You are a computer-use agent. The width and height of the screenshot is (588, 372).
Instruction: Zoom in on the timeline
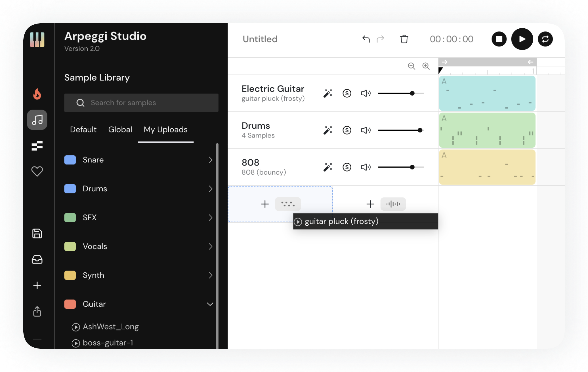[x=426, y=66]
